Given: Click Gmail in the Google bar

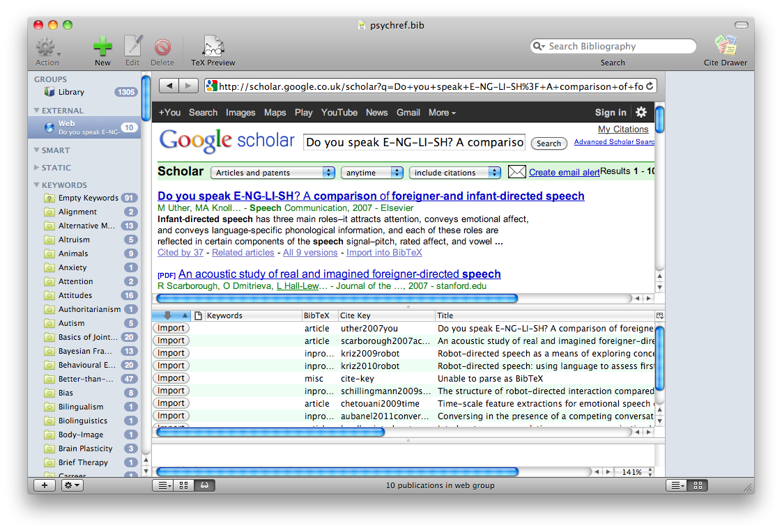Looking at the screenshot, I should coord(408,113).
